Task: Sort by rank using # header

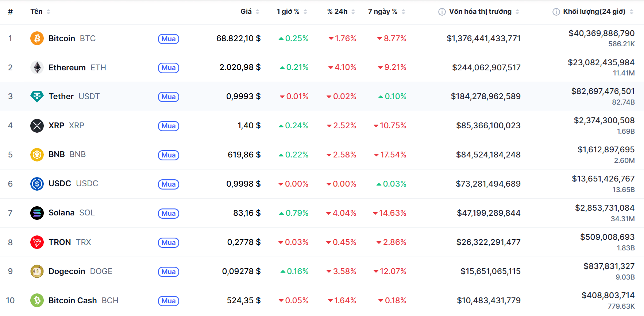Action: (x=10, y=12)
